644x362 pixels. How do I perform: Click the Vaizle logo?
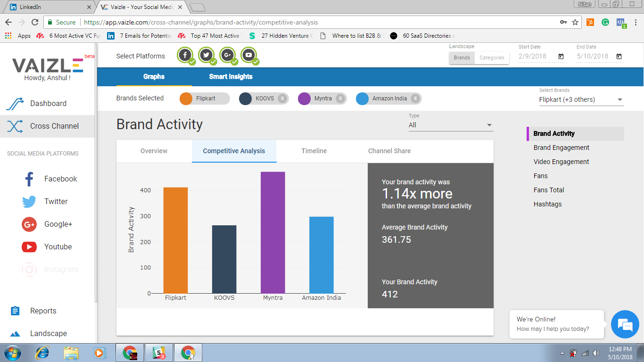pos(47,65)
